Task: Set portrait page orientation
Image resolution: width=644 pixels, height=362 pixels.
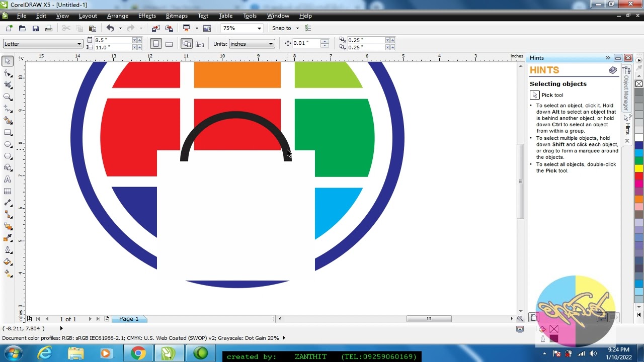Action: click(x=156, y=44)
